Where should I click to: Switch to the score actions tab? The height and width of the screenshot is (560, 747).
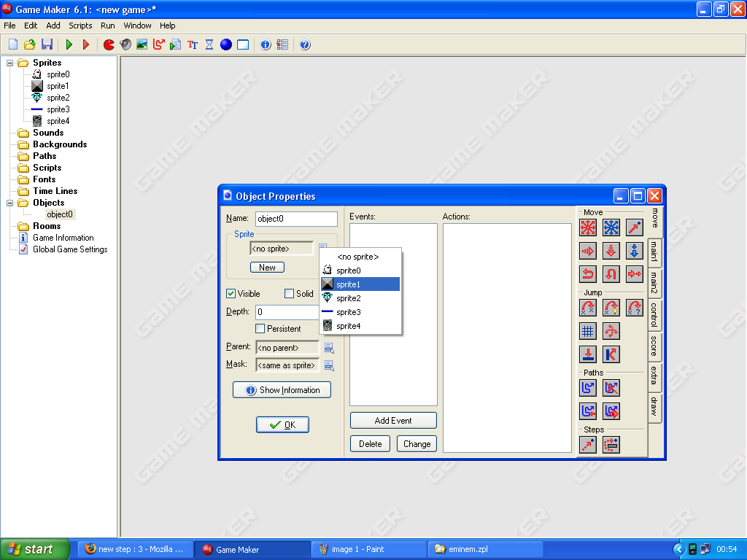654,346
